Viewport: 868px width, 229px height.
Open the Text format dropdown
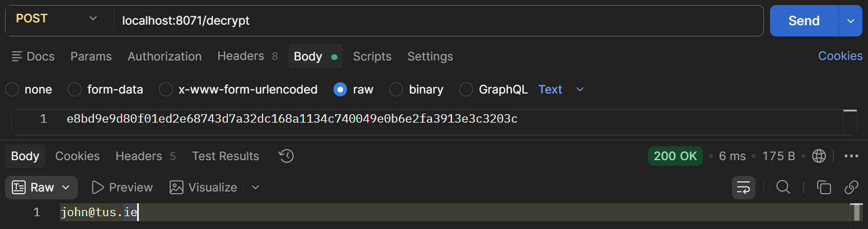pos(561,90)
